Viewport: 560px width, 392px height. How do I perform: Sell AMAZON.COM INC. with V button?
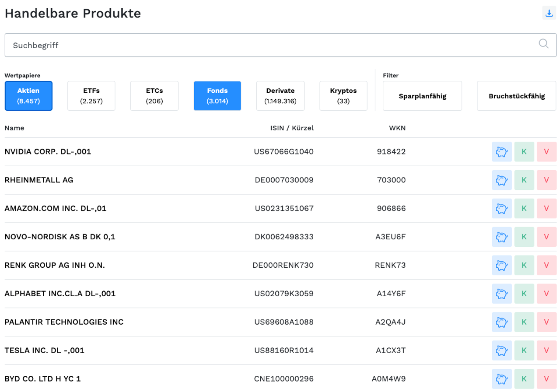(546, 209)
